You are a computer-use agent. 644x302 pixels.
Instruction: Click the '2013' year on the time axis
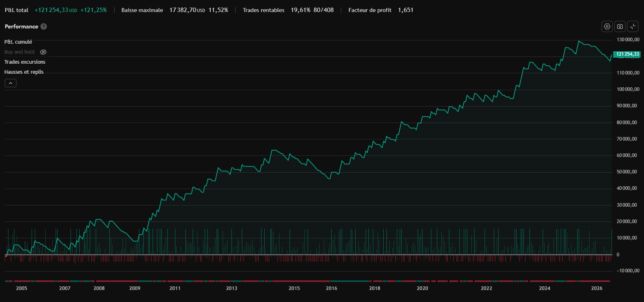(231, 288)
